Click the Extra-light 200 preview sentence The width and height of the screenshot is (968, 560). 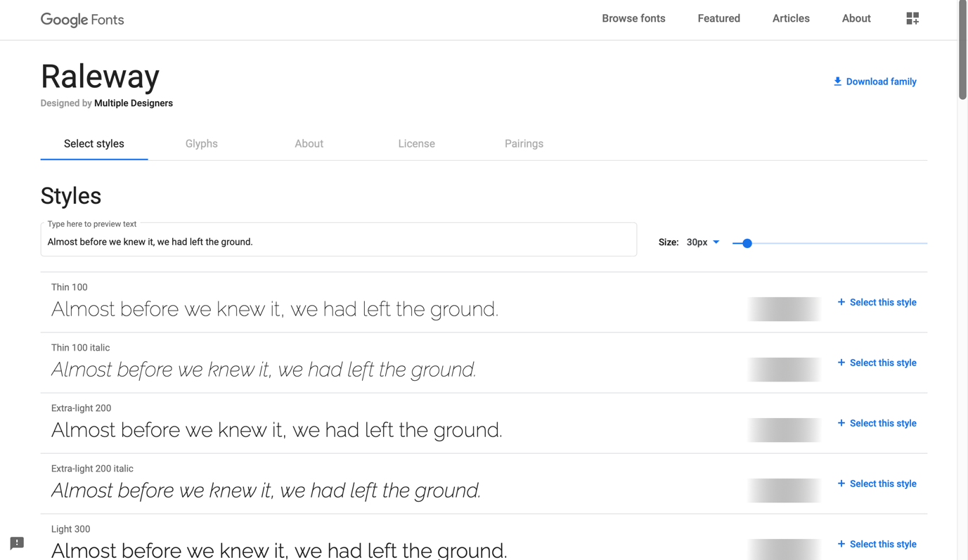click(277, 430)
